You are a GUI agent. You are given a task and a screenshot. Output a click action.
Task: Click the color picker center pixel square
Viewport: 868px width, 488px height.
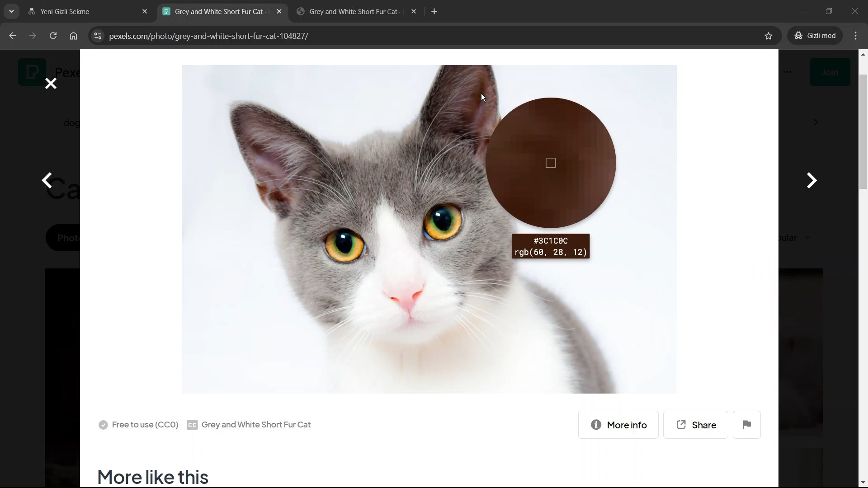(x=551, y=163)
